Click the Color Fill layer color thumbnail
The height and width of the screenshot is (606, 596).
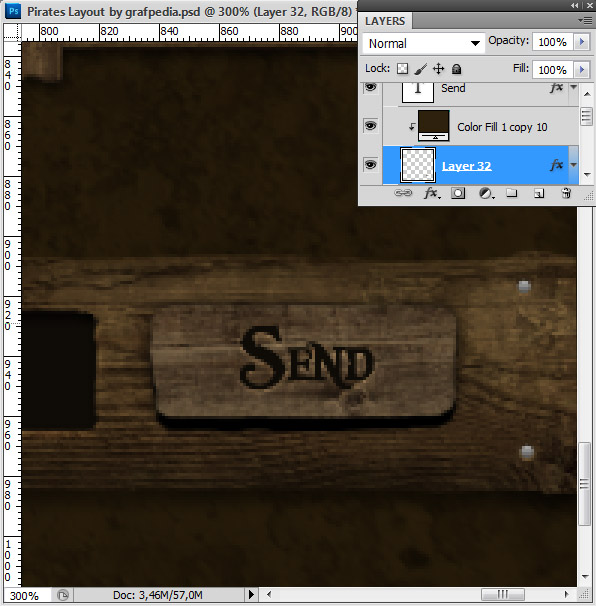click(x=434, y=126)
